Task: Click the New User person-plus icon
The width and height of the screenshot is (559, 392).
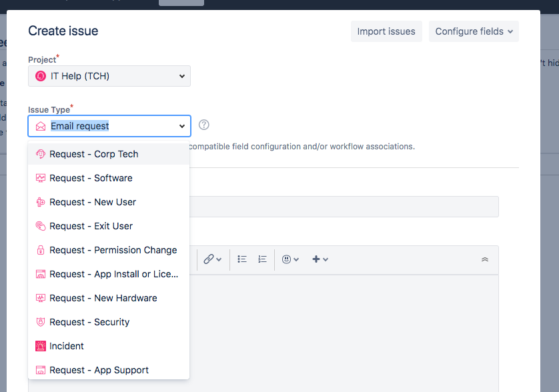Action: [x=41, y=202]
